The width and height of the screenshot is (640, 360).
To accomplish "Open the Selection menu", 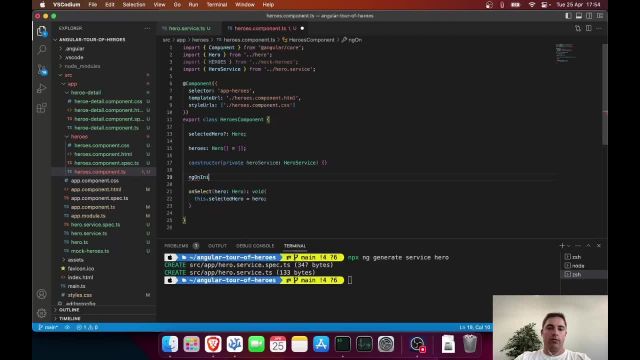I will 134,4.
